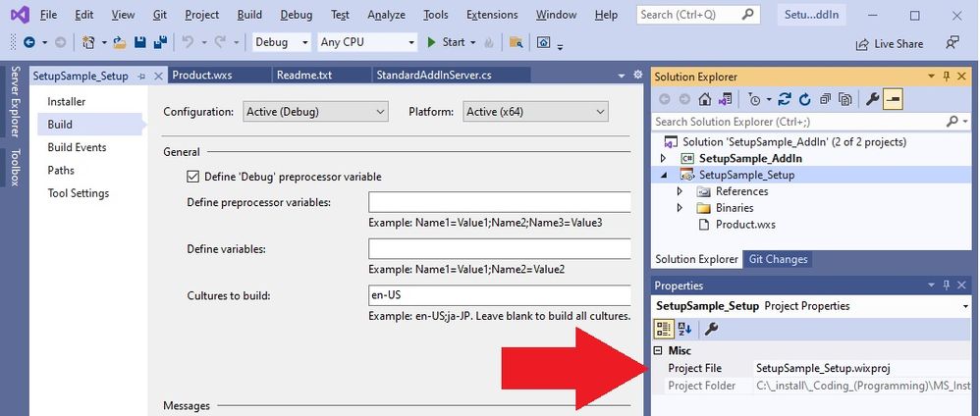This screenshot has height=416, width=980.
Task: Open the Configuration Active (Debug) dropdown
Action: [x=315, y=112]
